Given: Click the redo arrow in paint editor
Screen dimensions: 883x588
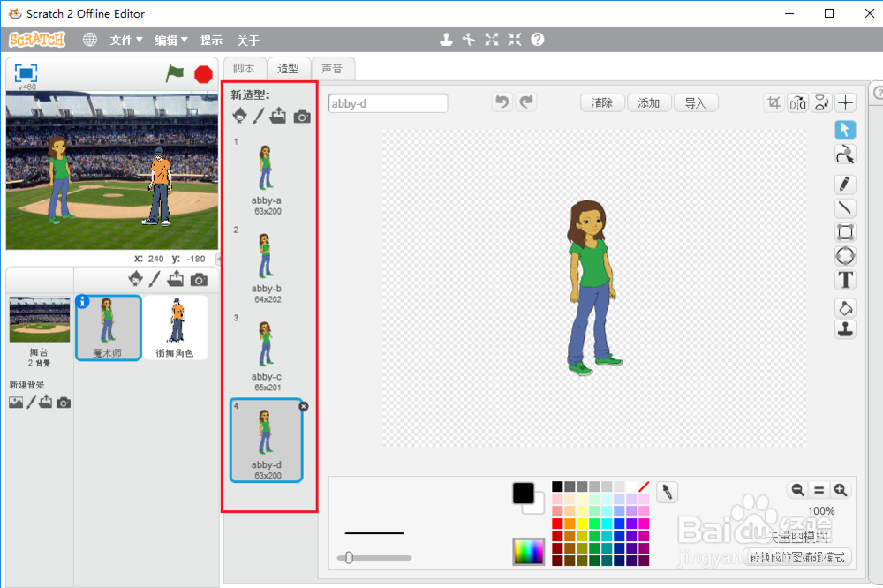Looking at the screenshot, I should tap(526, 102).
